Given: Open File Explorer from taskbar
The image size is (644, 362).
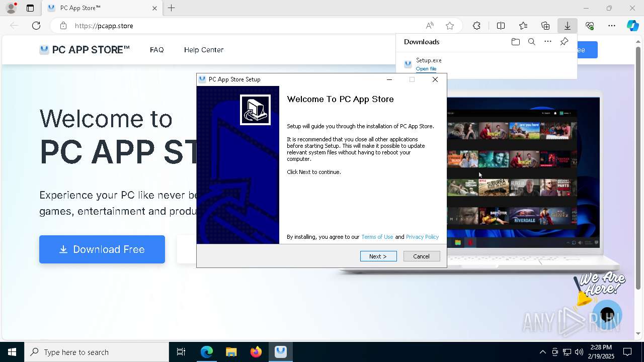Looking at the screenshot, I should click(x=231, y=352).
